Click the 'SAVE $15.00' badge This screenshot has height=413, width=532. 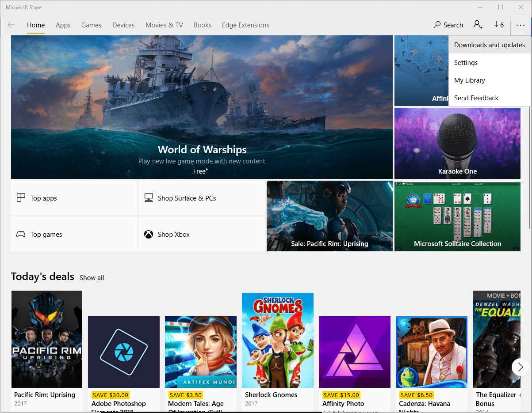[341, 395]
